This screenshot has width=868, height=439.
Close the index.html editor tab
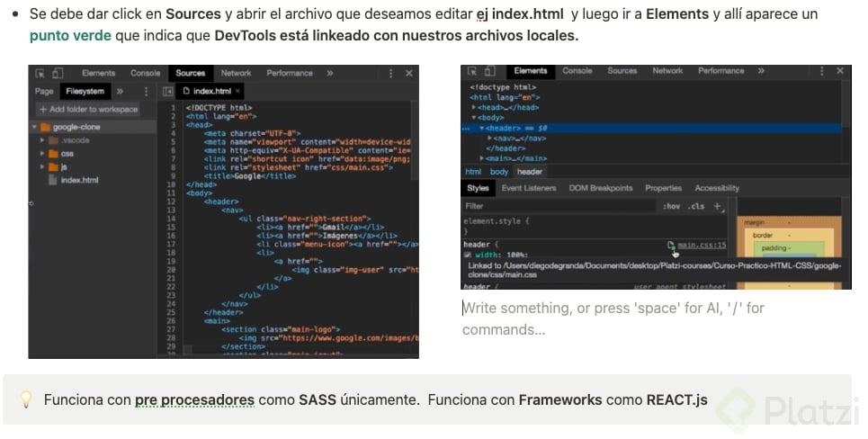pos(238,91)
